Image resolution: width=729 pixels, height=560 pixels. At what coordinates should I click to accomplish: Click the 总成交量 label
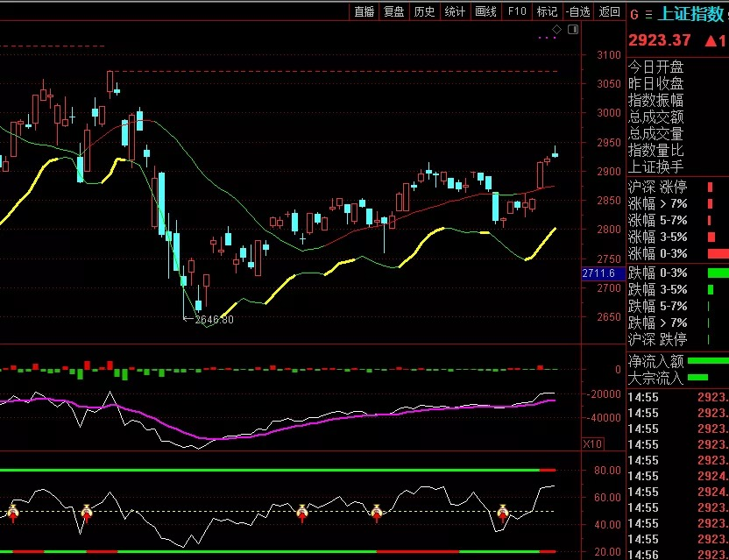[x=655, y=134]
